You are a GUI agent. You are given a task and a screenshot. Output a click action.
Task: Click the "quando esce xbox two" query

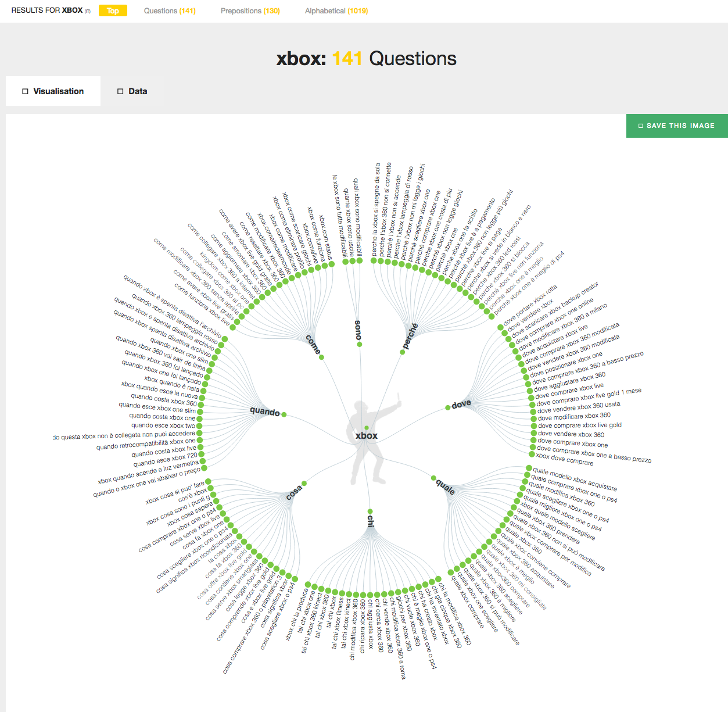163,425
